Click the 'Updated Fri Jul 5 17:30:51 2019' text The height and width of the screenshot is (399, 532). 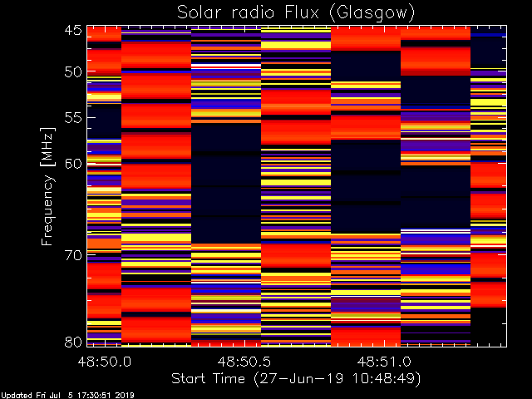(67, 396)
